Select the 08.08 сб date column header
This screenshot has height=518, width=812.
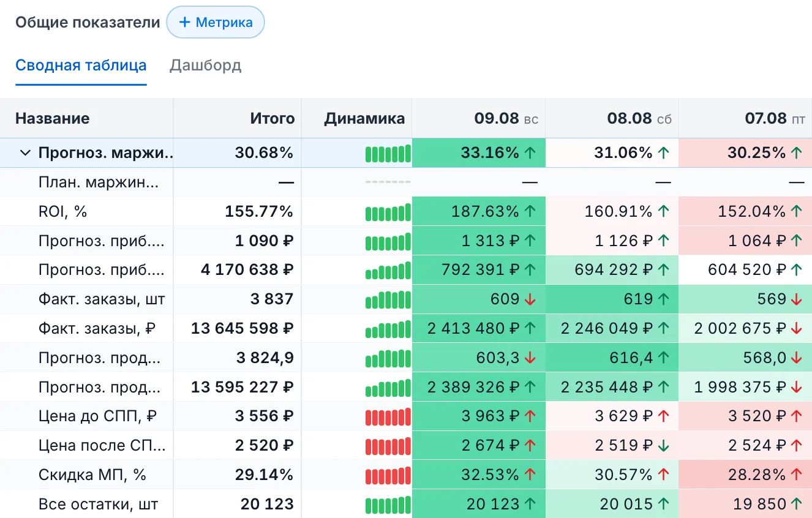[612, 118]
